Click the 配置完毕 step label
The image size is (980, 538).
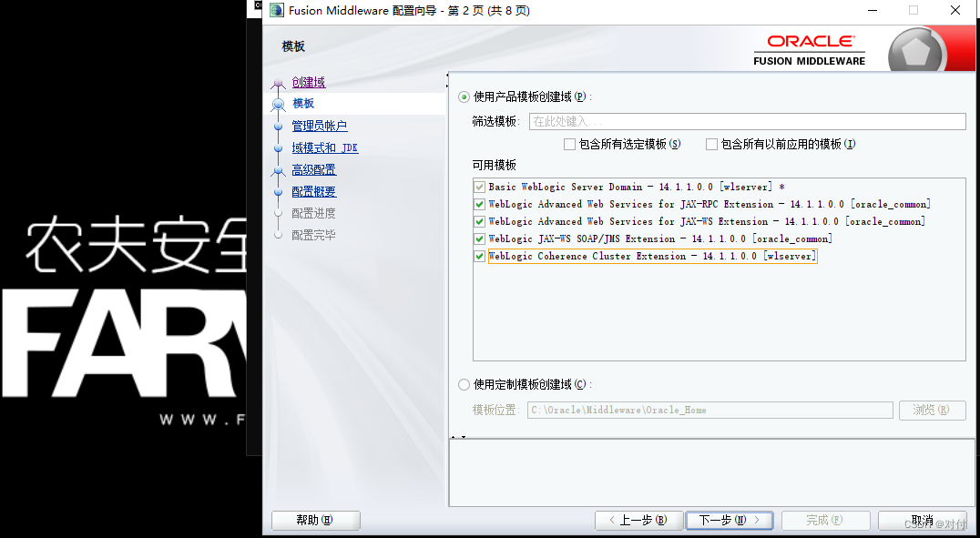point(313,235)
